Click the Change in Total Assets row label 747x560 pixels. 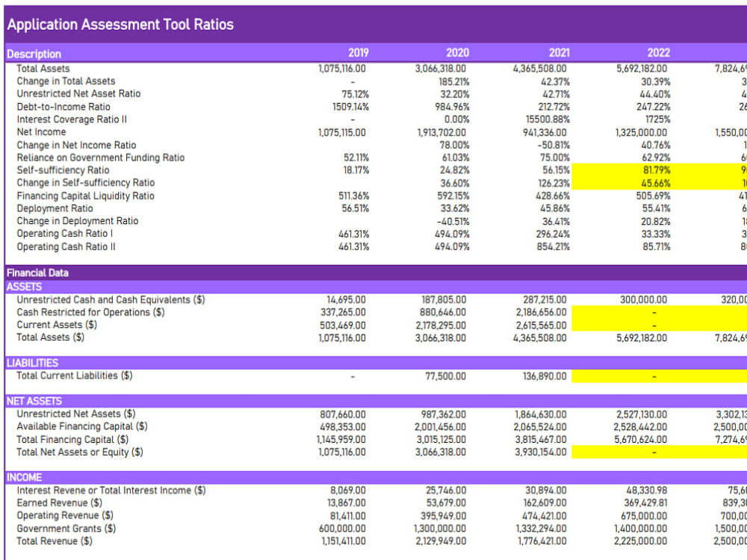tap(66, 81)
